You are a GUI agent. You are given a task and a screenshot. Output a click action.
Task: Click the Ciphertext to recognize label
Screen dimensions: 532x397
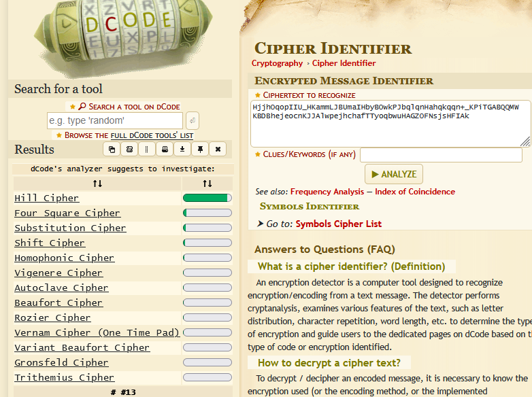(309, 95)
